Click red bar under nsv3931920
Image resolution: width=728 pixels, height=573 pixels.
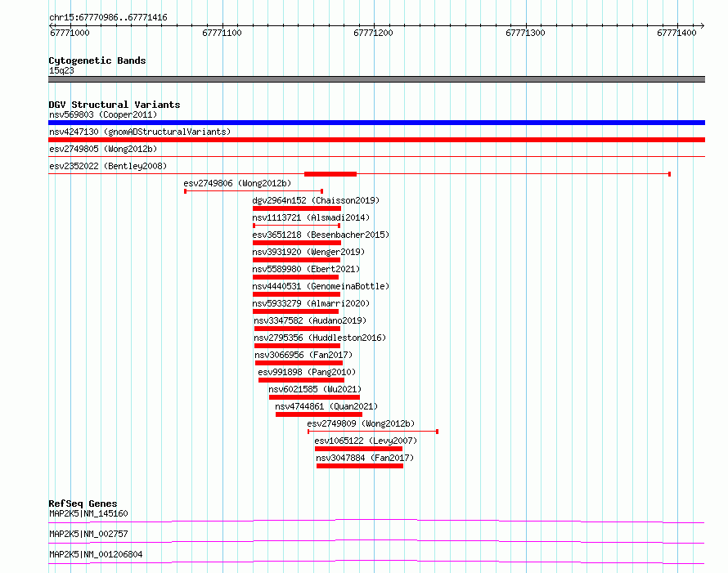click(x=296, y=260)
